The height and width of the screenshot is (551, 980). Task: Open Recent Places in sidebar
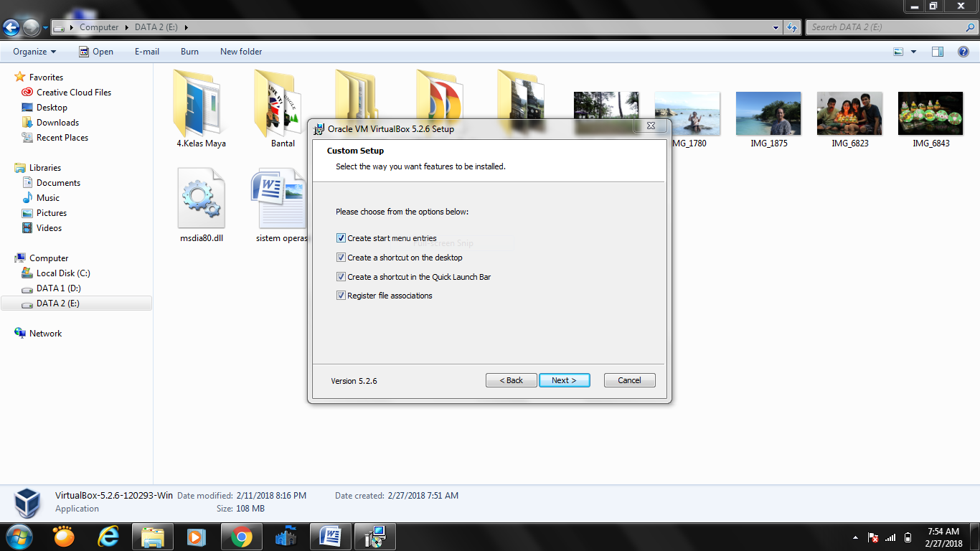pos(62,138)
